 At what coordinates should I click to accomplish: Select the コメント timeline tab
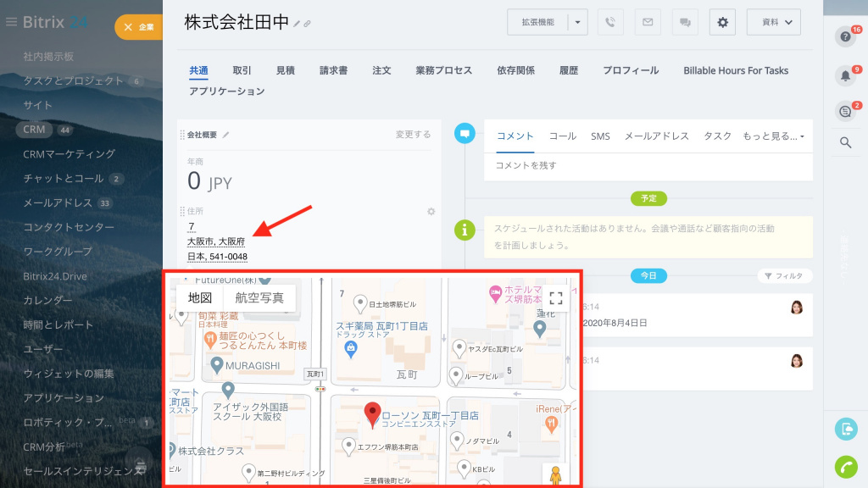515,136
